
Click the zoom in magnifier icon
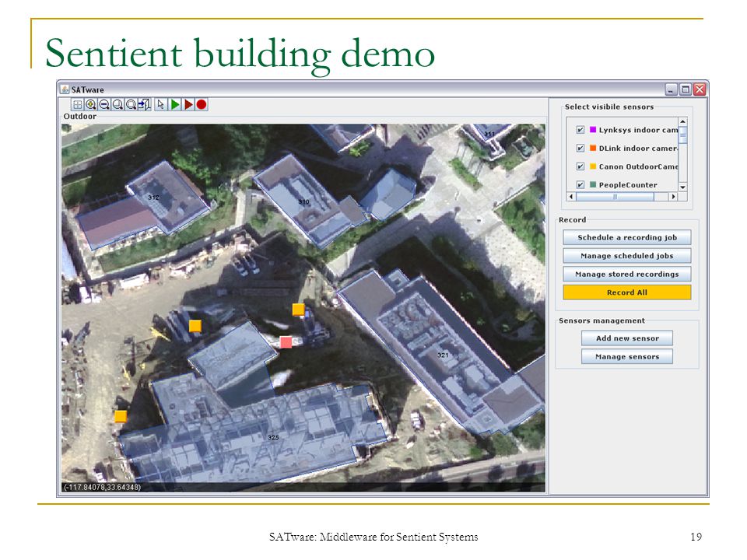[90, 104]
